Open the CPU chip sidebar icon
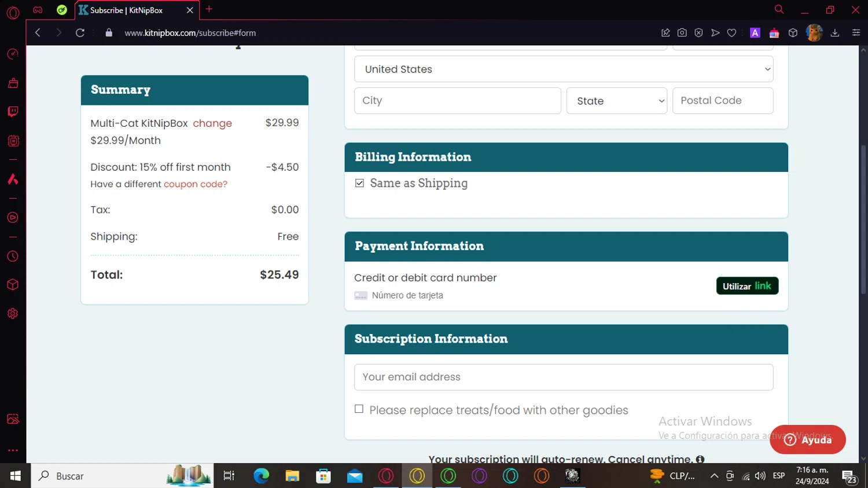868x488 pixels. (x=13, y=141)
